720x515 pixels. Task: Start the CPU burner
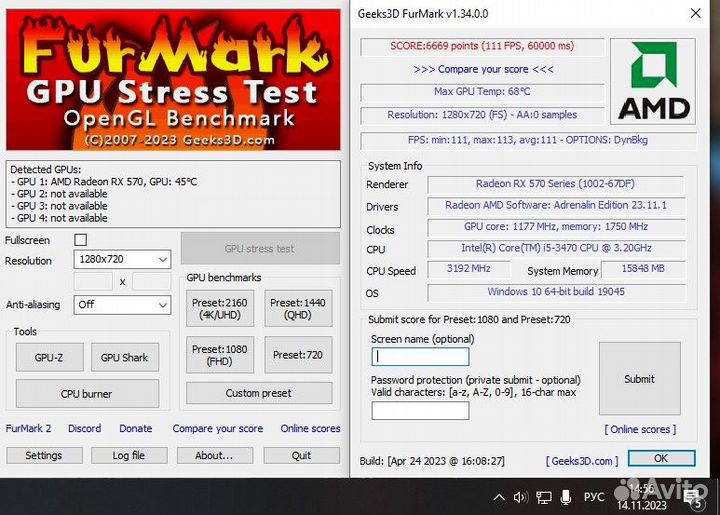[87, 393]
